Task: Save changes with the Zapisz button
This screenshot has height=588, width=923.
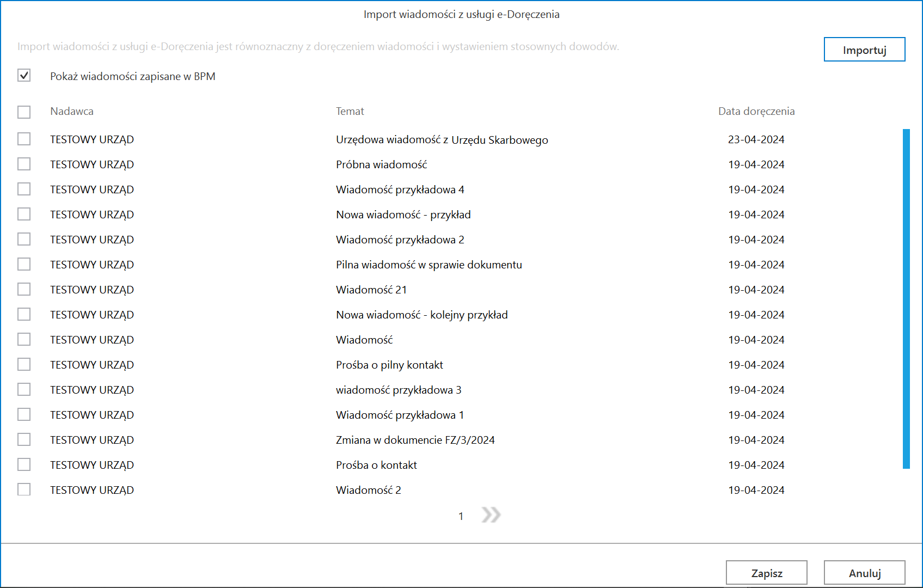Action: 766,573
